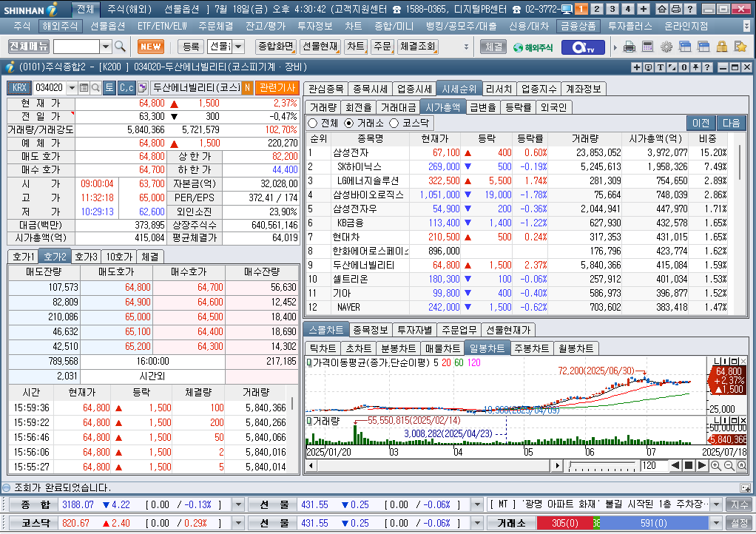Open the 해외주식 menu
Screen dimensions: 756x534
(x=60, y=26)
